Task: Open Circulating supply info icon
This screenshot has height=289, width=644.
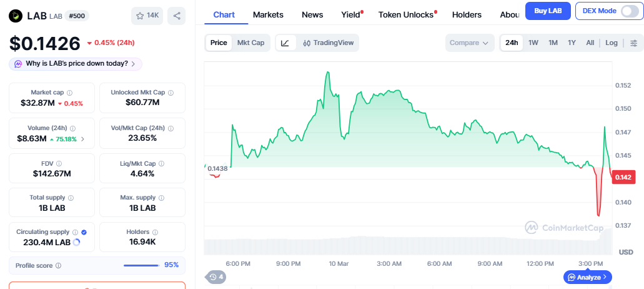Action: click(x=75, y=232)
